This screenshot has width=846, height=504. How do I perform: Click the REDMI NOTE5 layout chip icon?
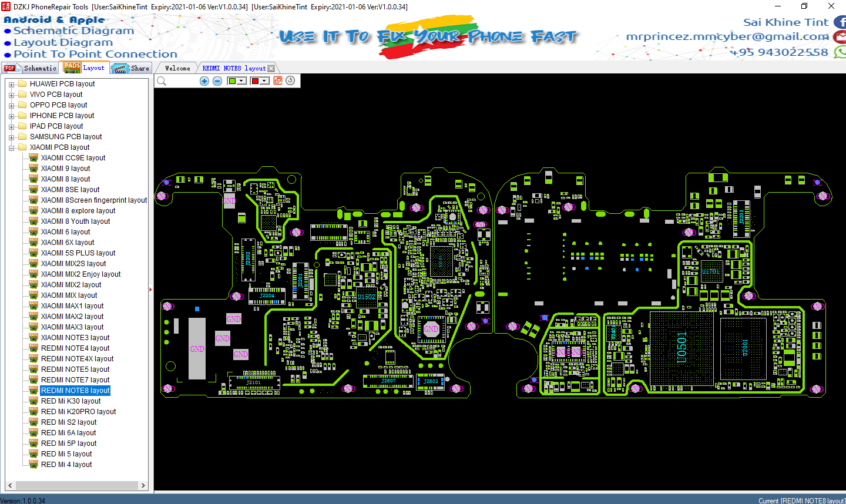[x=33, y=369]
